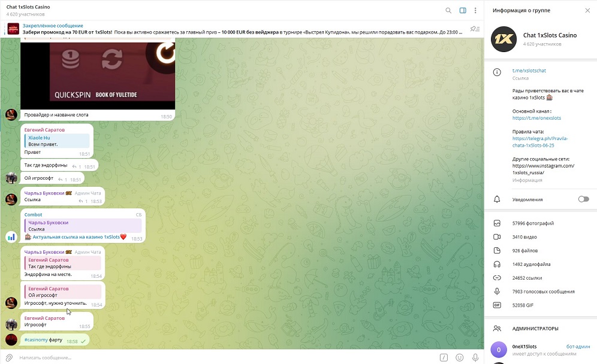Image resolution: width=597 pixels, height=364 pixels.
Task: Show the list of pinned messages
Action: pos(475,29)
